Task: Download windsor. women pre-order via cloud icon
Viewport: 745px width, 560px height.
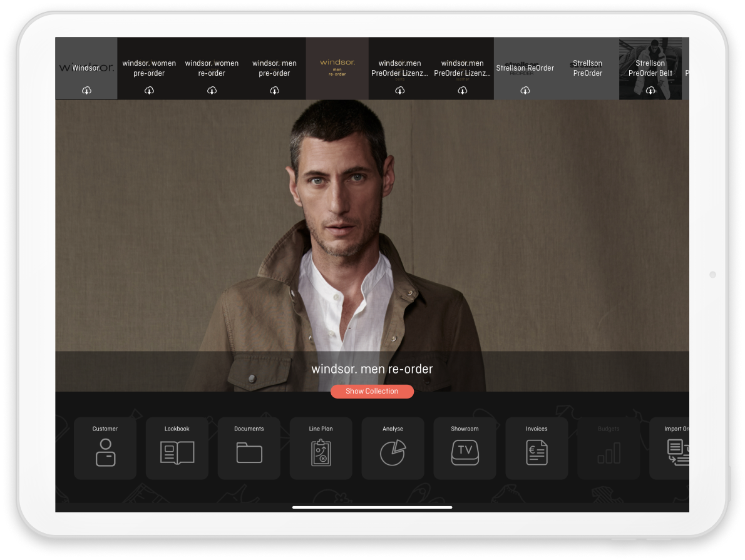Action: (x=149, y=90)
